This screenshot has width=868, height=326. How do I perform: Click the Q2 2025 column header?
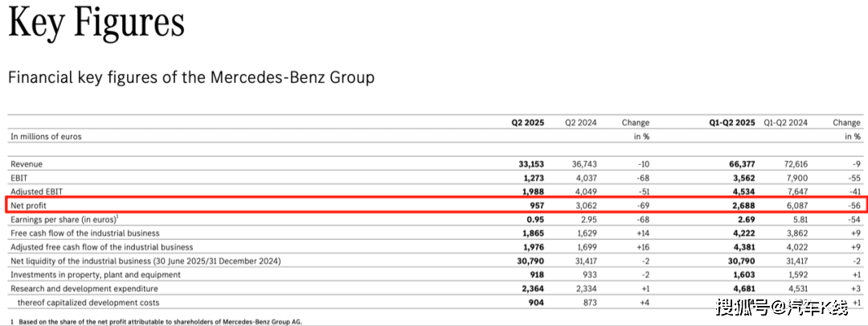click(528, 122)
